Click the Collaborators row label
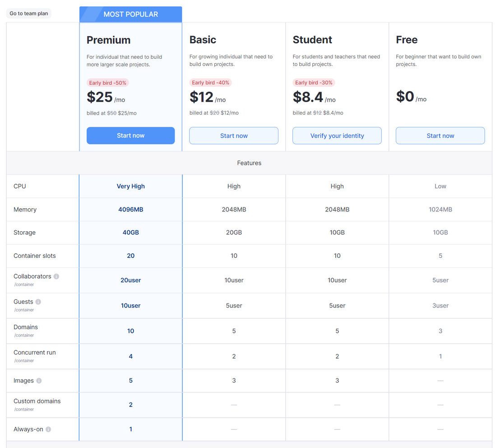The height and width of the screenshot is (448, 500). click(32, 276)
